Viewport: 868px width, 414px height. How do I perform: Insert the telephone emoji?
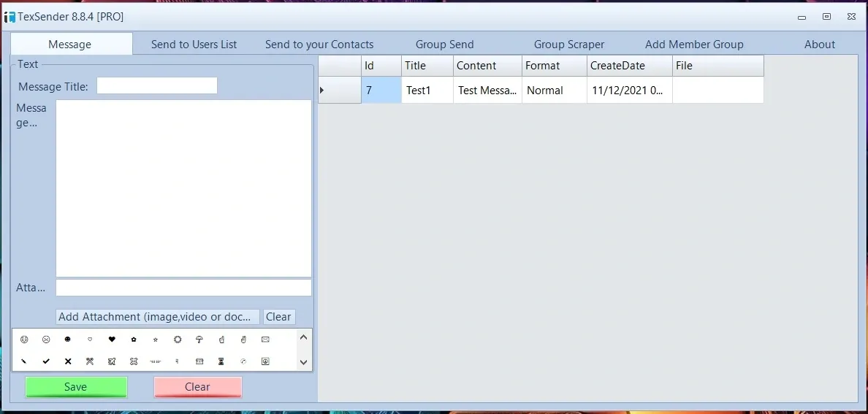[x=200, y=361]
